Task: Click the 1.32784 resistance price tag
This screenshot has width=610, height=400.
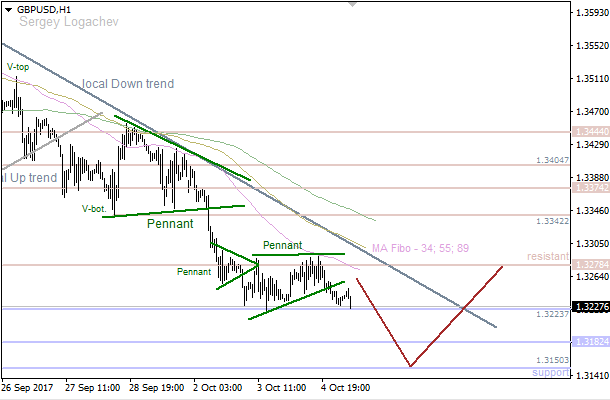Action: click(x=587, y=265)
